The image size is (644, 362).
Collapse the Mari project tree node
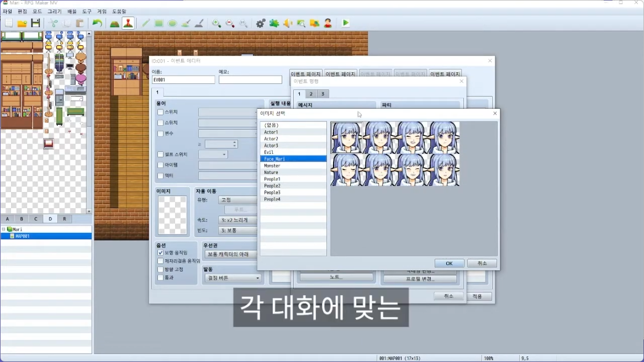pos(4,230)
